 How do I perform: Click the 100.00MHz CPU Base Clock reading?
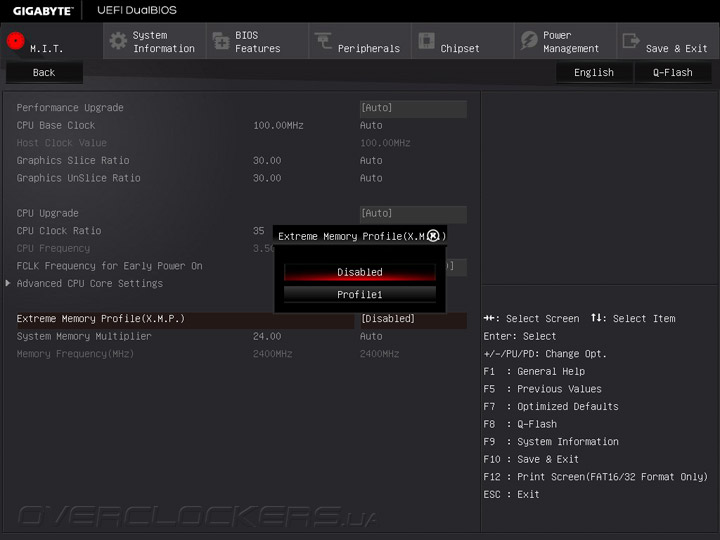click(x=278, y=125)
